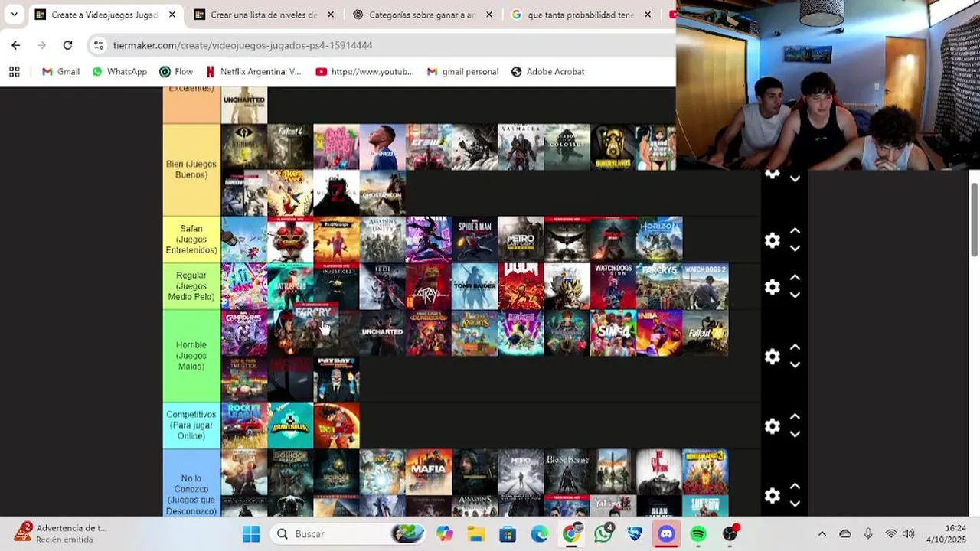The height and width of the screenshot is (551, 980).
Task: Switch to 'Create a Videojuegos Jugad' tab
Action: tap(103, 15)
